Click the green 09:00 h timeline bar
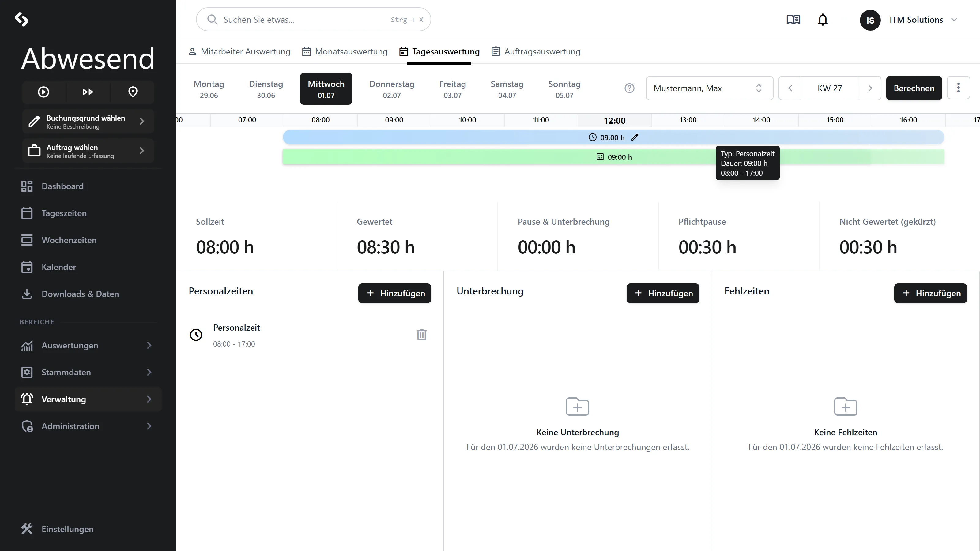980x551 pixels. coord(613,157)
